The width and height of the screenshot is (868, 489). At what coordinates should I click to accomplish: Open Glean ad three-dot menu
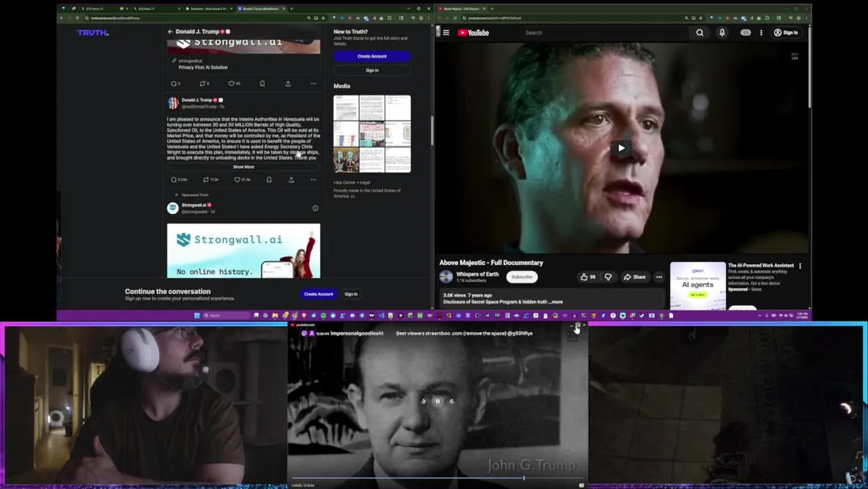pyautogui.click(x=800, y=266)
